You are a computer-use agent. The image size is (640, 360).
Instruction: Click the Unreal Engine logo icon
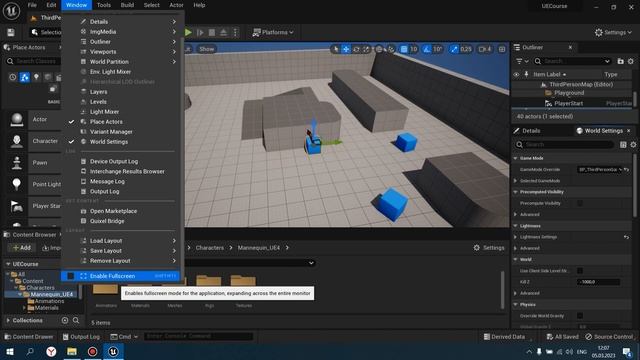[x=11, y=11]
